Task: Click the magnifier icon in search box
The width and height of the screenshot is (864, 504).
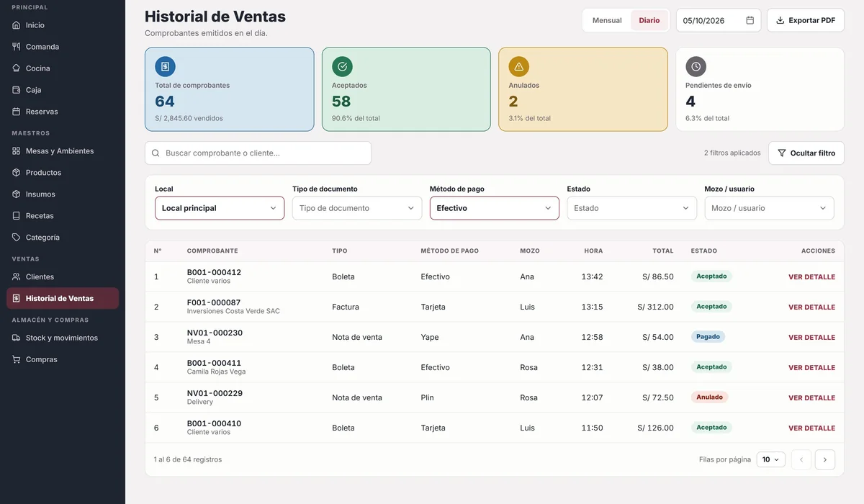Action: click(156, 153)
